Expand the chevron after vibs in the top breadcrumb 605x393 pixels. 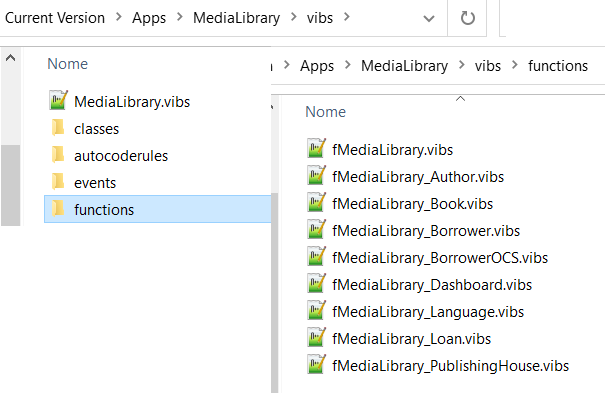coord(346,17)
